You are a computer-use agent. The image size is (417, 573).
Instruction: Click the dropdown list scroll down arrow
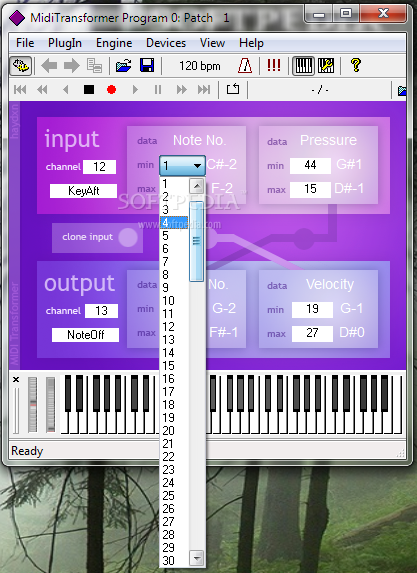[197, 558]
